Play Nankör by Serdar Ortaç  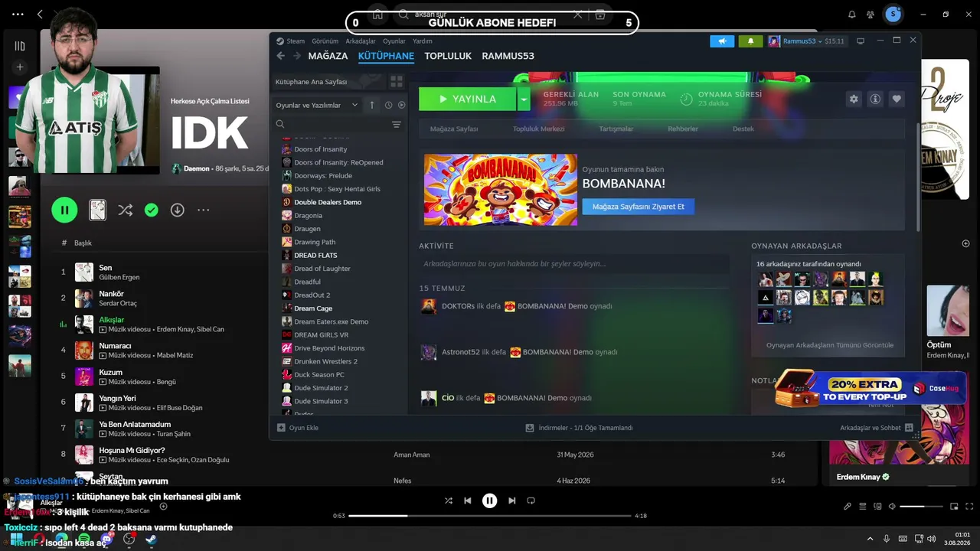(x=111, y=294)
